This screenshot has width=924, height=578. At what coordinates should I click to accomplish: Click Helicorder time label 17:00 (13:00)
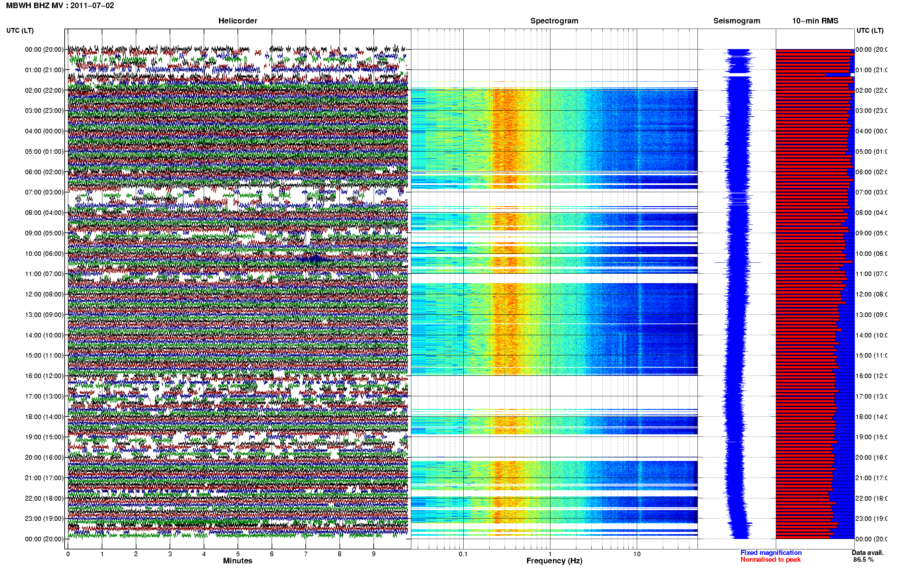44,396
